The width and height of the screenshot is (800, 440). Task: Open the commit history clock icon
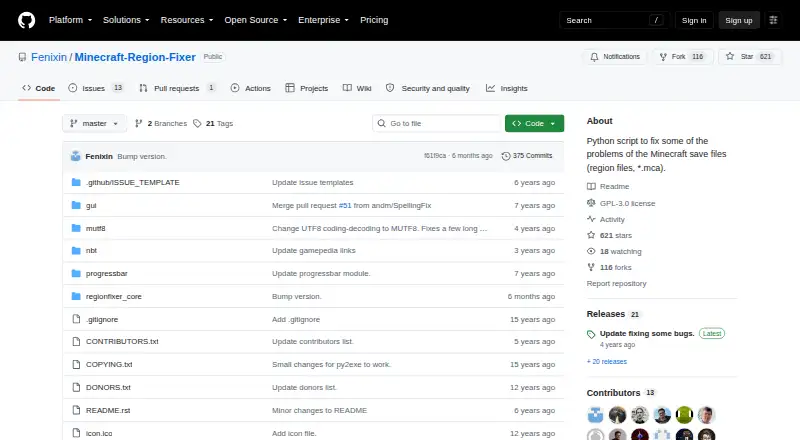506,156
